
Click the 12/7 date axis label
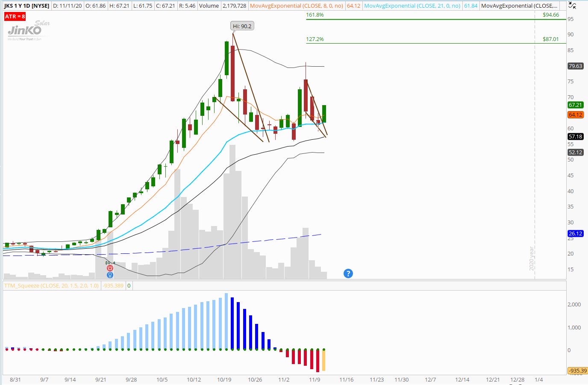[430, 379]
